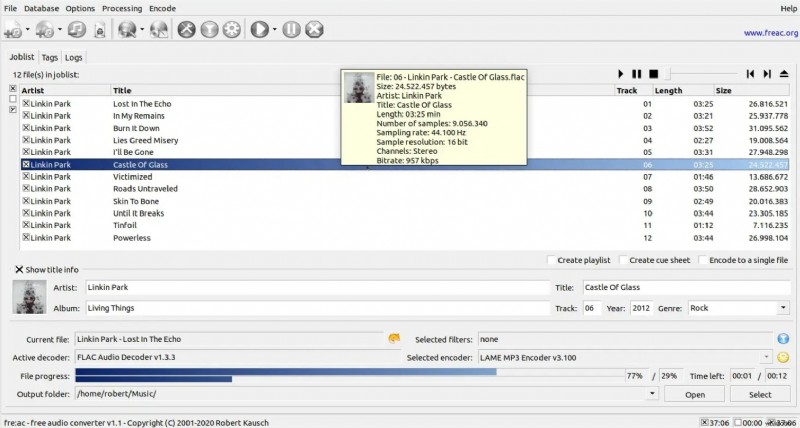Pause encoding using toolbar pause icon
This screenshot has width=800, height=428.
click(292, 30)
